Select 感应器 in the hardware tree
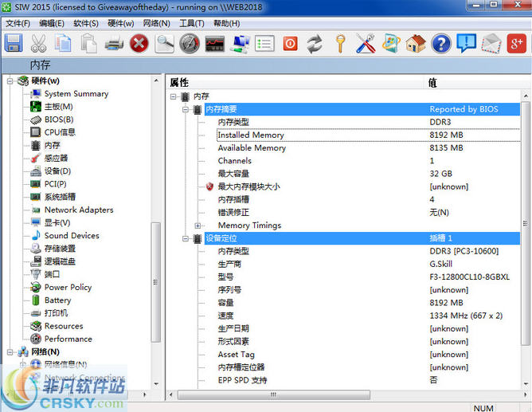The image size is (532, 412). tap(57, 158)
